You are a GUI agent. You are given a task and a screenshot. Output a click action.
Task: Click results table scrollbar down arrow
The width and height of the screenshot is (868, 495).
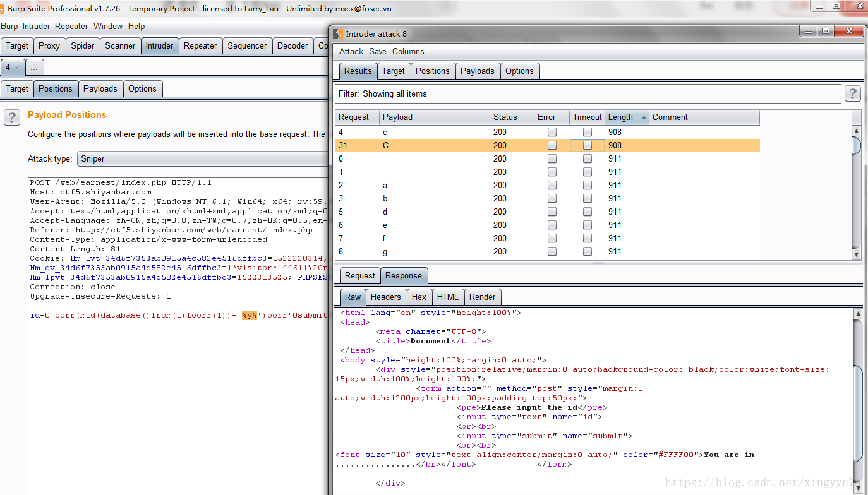tap(857, 254)
